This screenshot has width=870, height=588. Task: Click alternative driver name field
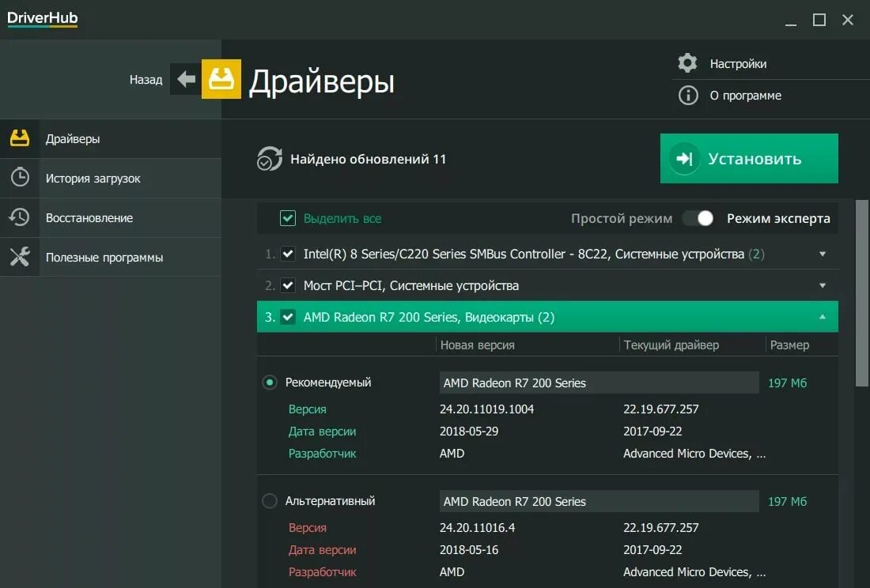point(600,501)
